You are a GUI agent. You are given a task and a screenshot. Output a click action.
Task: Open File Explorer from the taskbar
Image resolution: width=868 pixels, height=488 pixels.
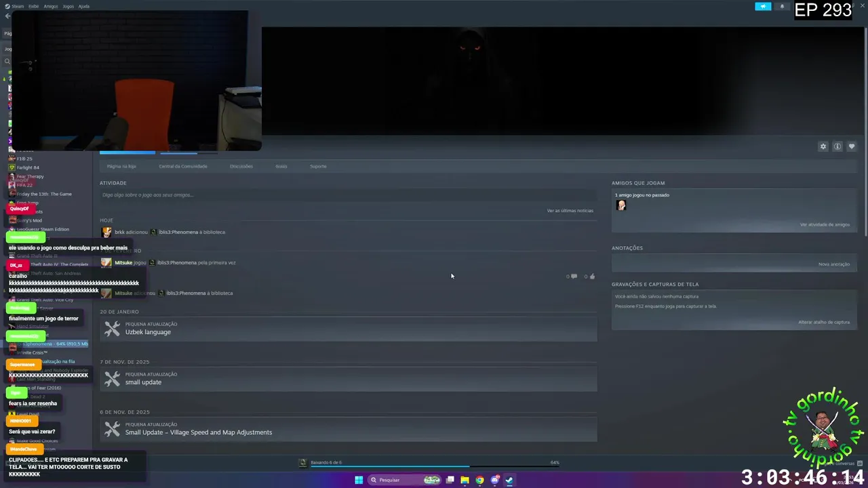[465, 480]
